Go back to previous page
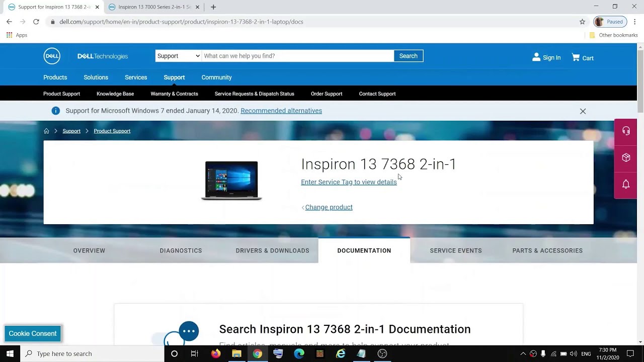Screen dimensions: 644x362 pyautogui.click(x=9, y=22)
